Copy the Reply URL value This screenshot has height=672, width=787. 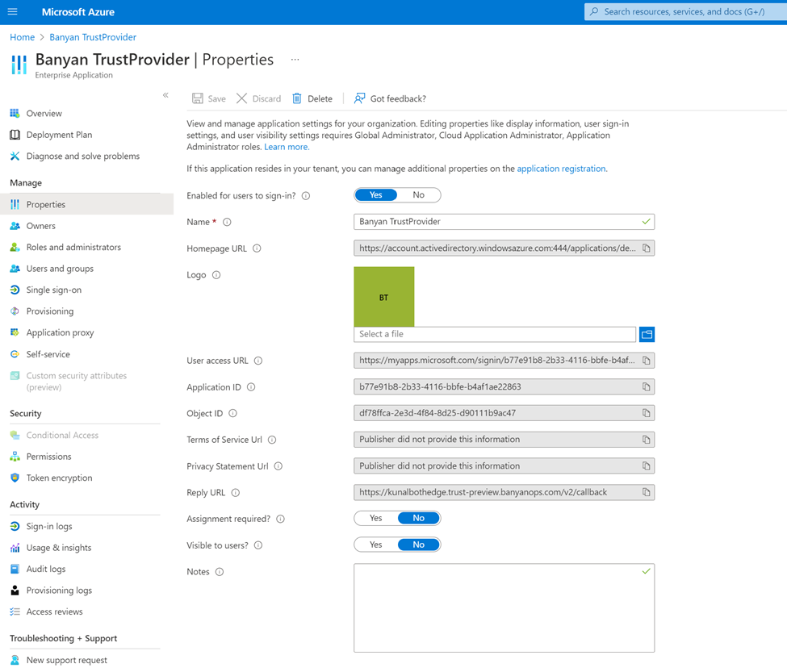[x=647, y=492]
